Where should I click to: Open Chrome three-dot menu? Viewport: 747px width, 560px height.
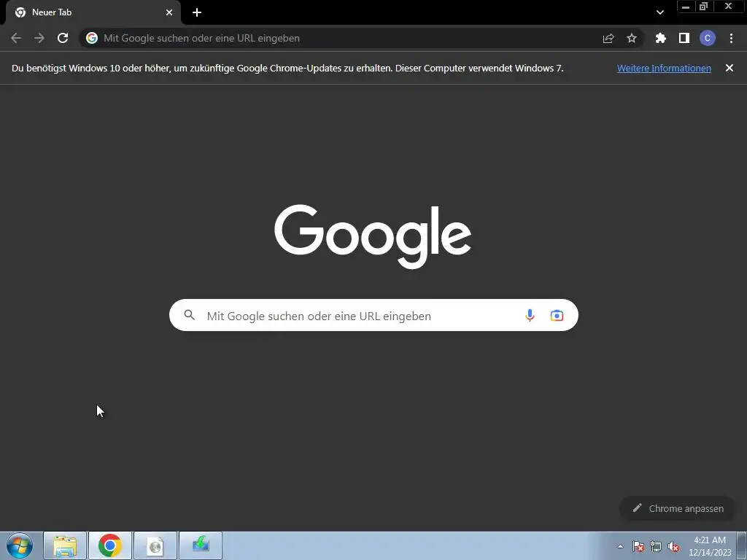coord(731,38)
